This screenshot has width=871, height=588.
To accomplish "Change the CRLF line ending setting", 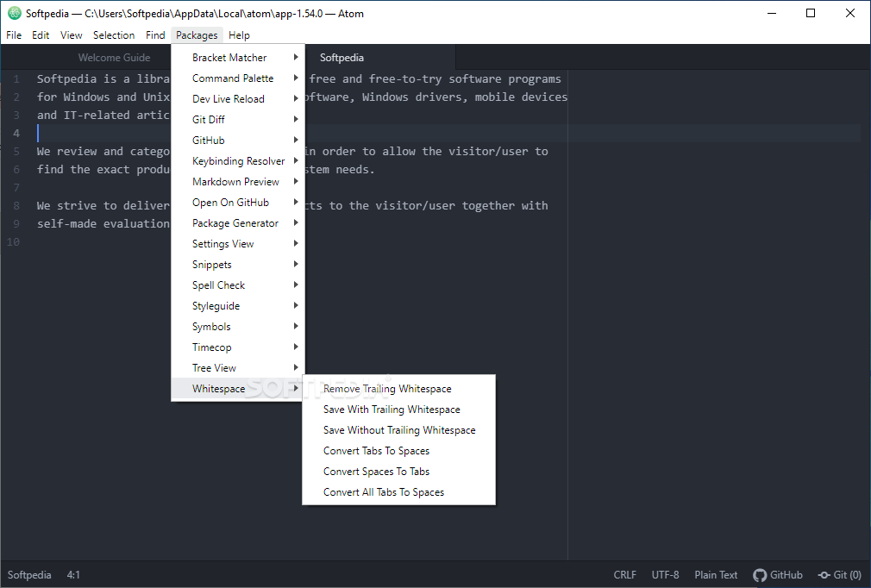I will click(625, 575).
